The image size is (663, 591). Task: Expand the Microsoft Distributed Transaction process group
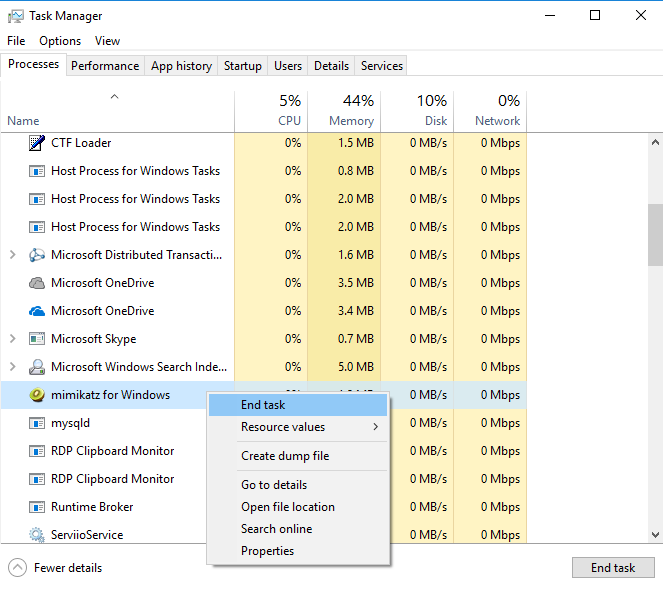point(13,254)
